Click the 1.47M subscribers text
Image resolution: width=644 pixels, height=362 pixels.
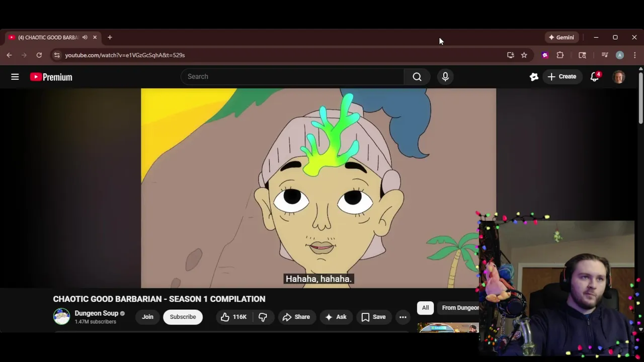95,322
